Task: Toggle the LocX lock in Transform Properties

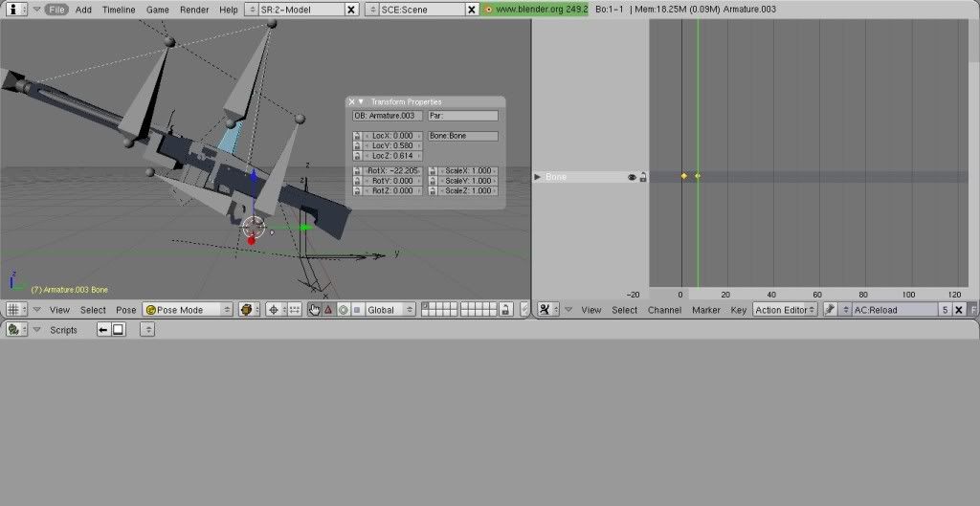Action: click(x=357, y=136)
